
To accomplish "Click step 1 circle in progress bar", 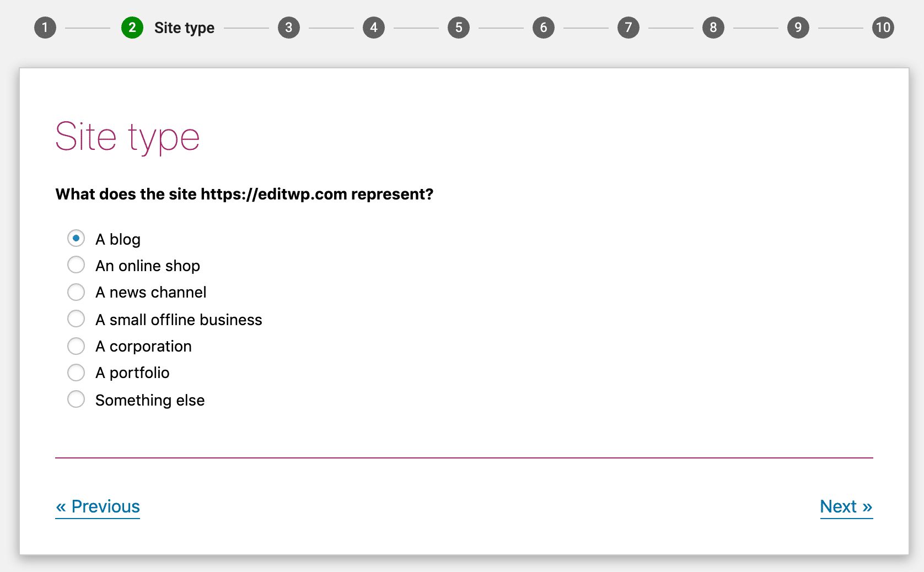I will pos(45,27).
